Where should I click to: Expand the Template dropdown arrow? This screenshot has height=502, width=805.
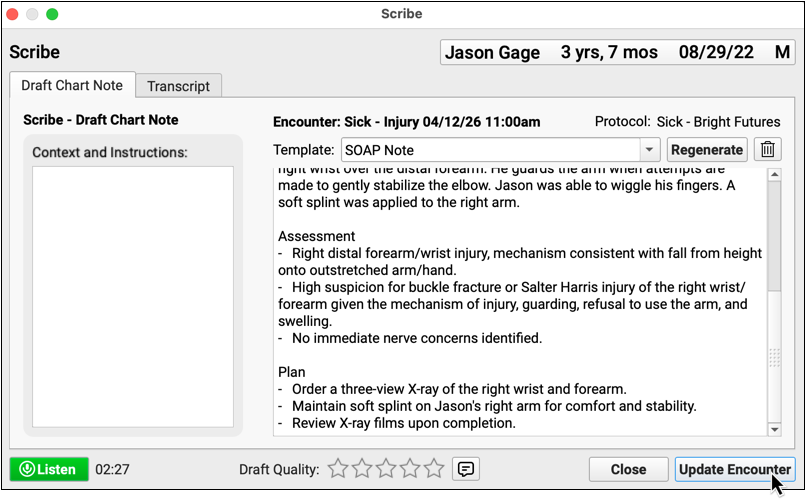[650, 150]
